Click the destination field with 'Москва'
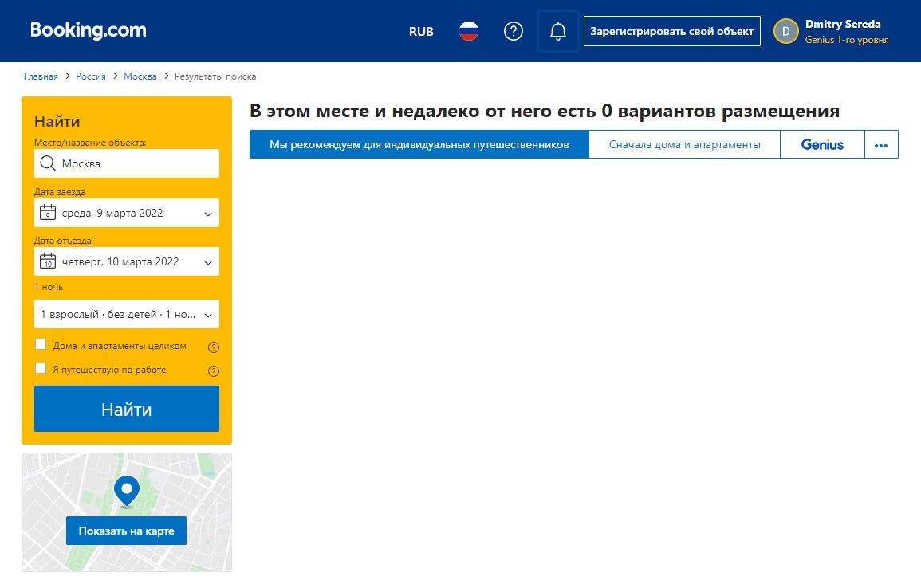 127,163
